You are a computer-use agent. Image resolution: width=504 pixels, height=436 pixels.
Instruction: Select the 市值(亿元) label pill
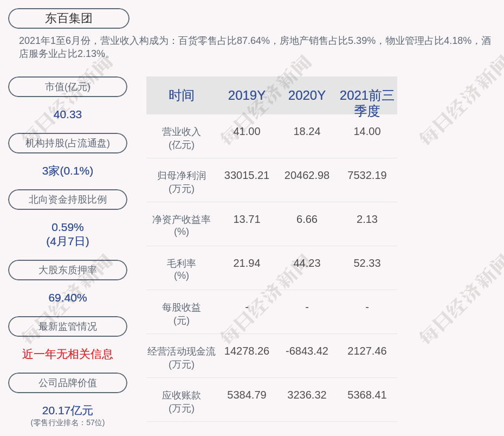68,87
